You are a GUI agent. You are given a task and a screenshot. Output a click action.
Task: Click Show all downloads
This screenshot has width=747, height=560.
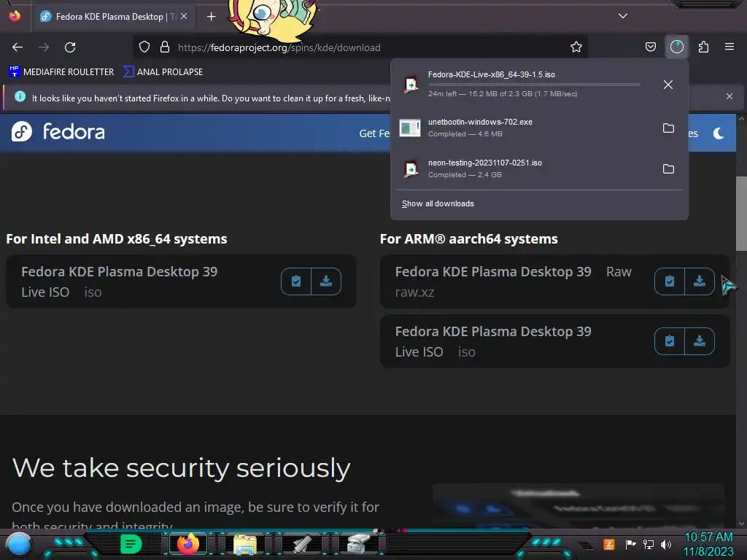pos(438,204)
